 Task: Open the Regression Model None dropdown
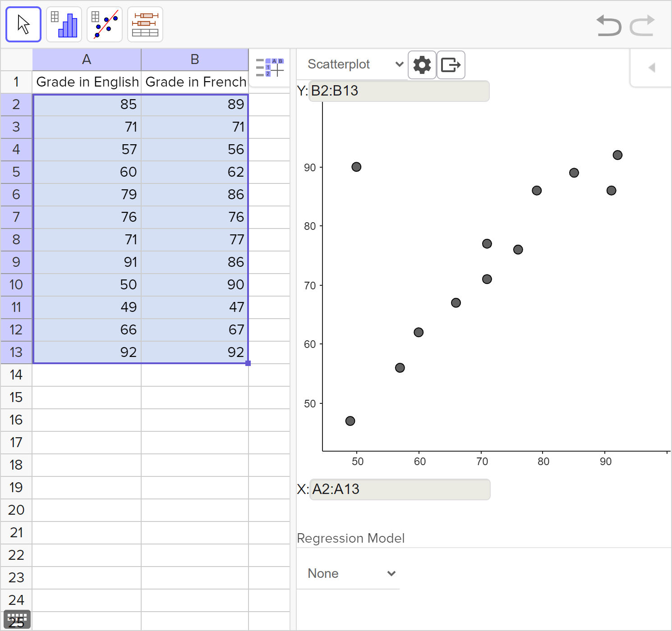pos(348,574)
